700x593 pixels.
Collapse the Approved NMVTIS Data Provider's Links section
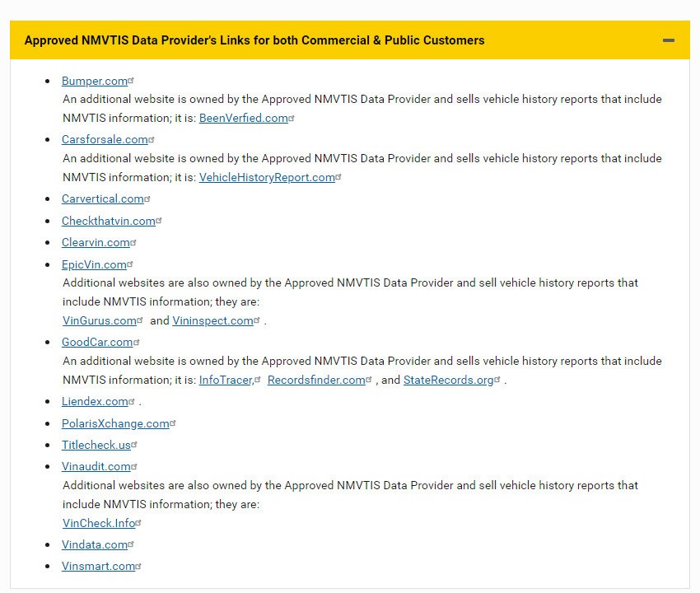(669, 40)
